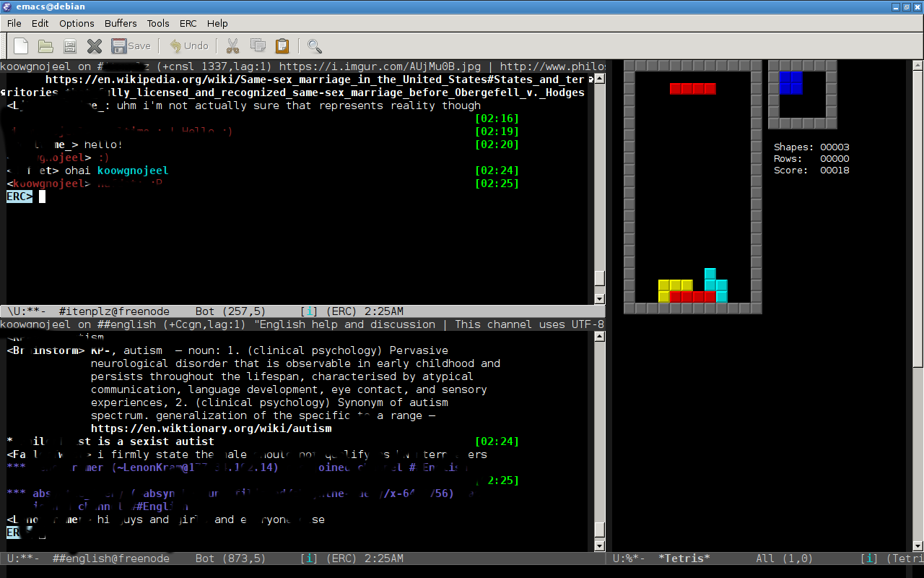924x578 pixels.
Task: Click the upper chat scrollbar down arrow
Action: coord(599,299)
